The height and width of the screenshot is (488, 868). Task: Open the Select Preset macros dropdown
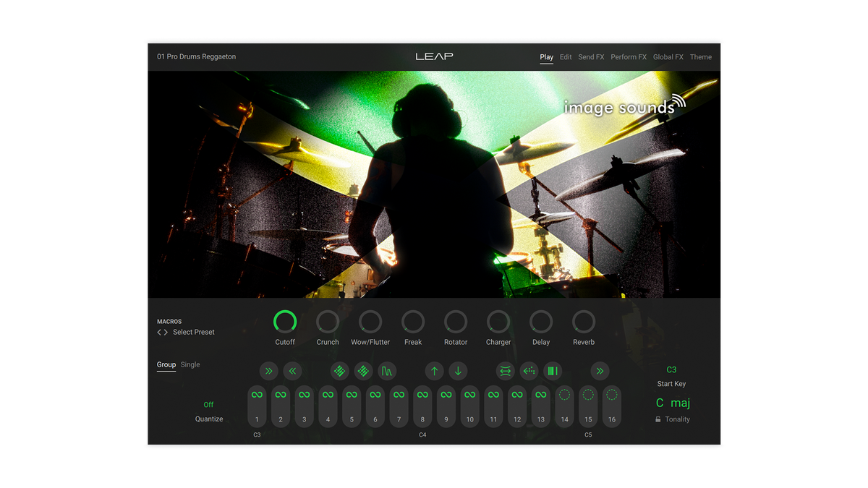point(194,333)
